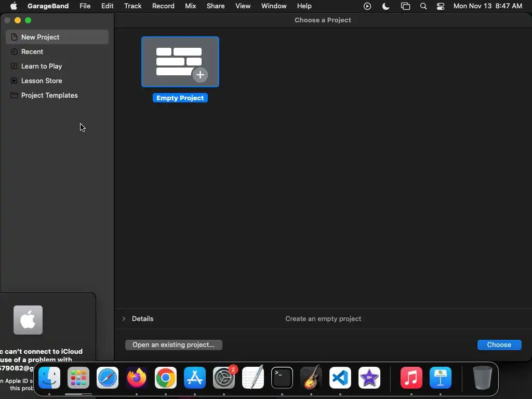
Task: Click the Choose button
Action: tap(499, 345)
